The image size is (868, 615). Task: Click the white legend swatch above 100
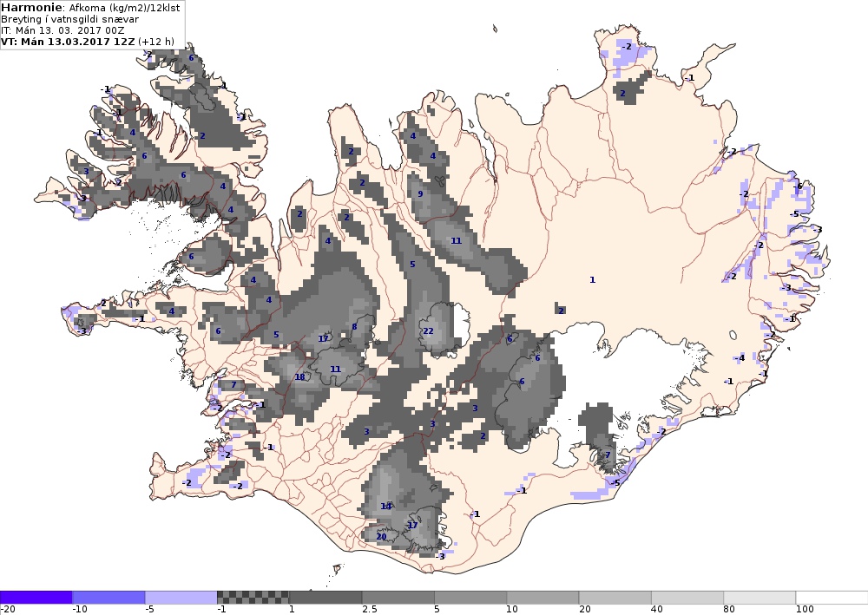tap(832, 598)
